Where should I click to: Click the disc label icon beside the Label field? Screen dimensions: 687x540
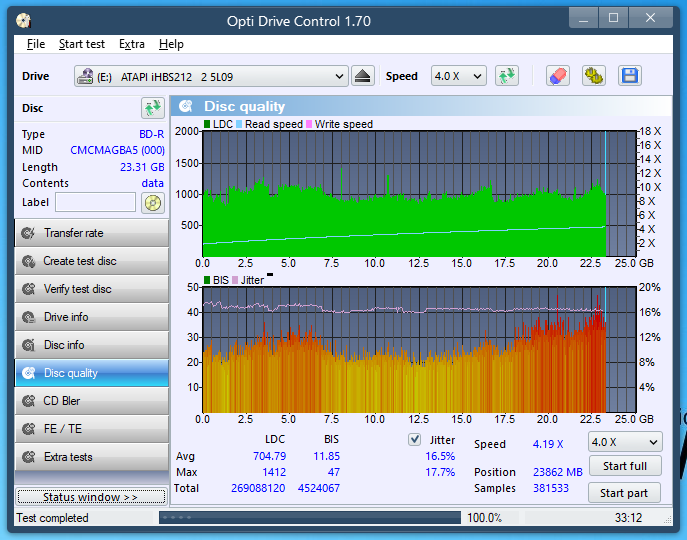(x=153, y=203)
